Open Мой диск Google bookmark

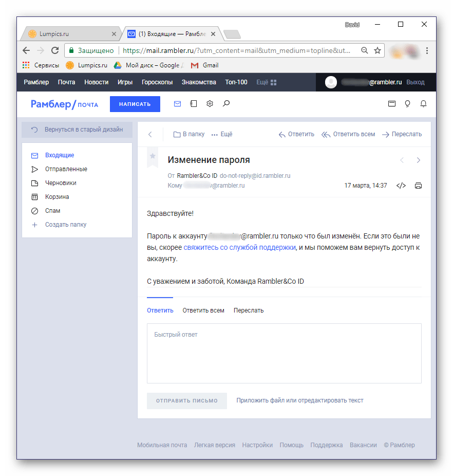point(148,65)
